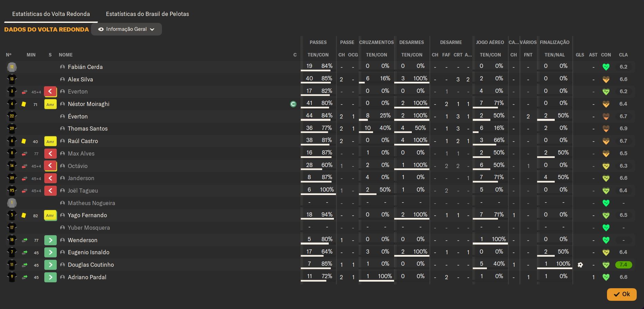The image size is (644, 309).
Task: Click Yago Fernando's 94% pass completion
Action: [327, 214]
